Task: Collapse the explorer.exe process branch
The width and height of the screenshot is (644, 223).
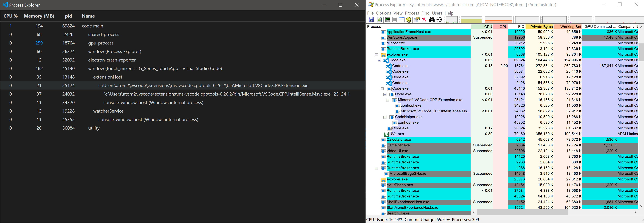Action: [x=377, y=55]
